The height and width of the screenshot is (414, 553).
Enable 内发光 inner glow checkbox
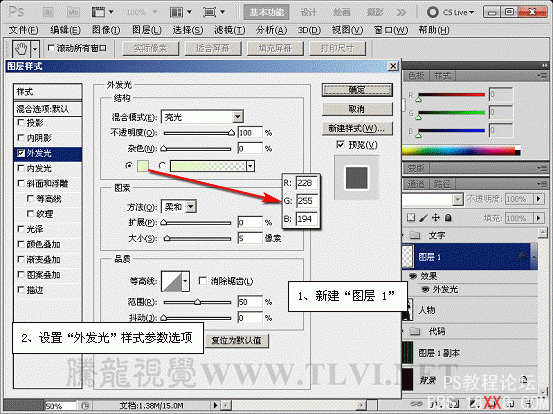click(x=21, y=168)
